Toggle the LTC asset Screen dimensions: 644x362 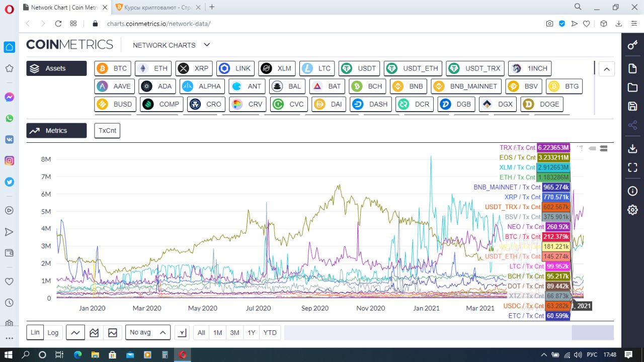tap(317, 68)
